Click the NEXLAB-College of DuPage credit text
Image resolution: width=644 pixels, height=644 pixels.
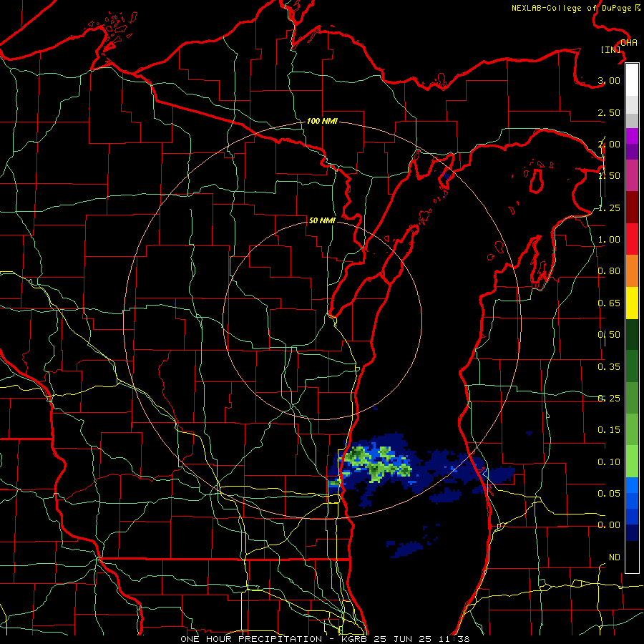576,8
